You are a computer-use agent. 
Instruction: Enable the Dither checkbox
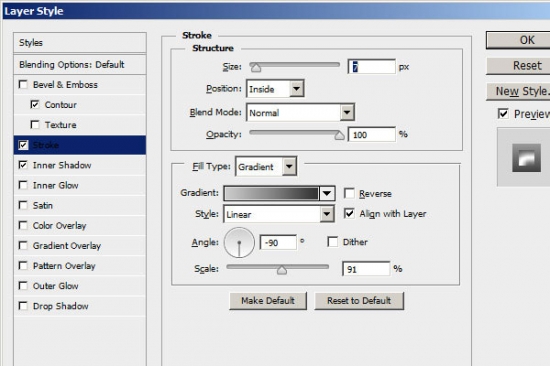pos(333,242)
